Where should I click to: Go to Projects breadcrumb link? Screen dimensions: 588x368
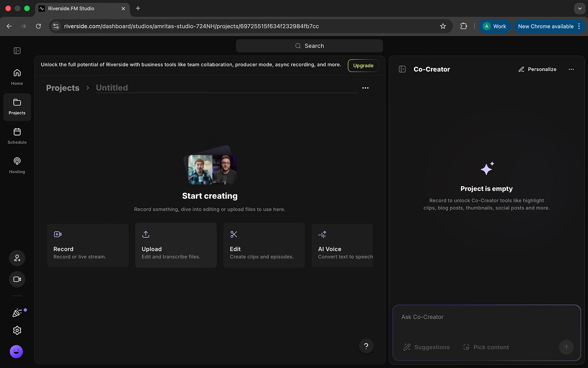[x=63, y=88]
